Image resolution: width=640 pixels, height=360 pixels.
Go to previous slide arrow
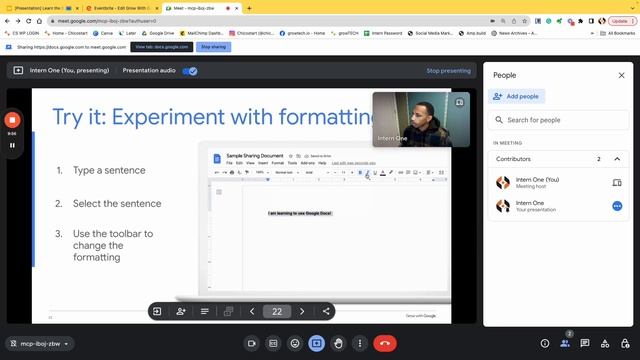(252, 311)
